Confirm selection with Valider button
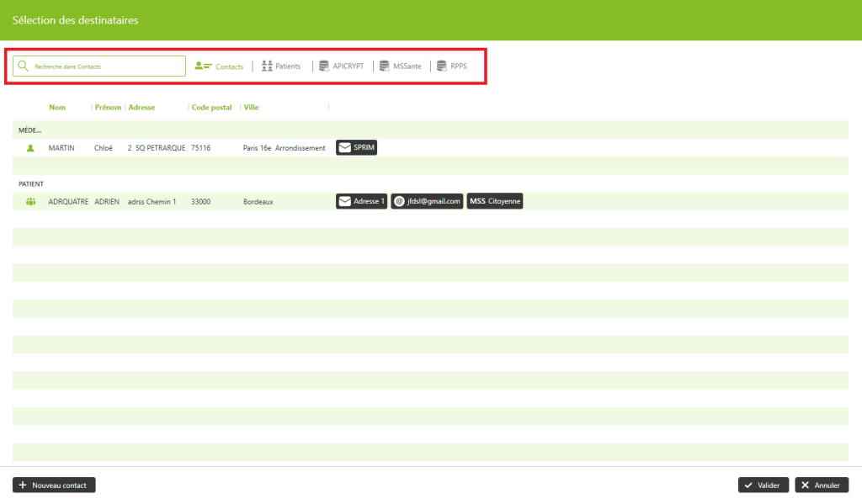Screen dimensions: 862x504 tap(764, 485)
